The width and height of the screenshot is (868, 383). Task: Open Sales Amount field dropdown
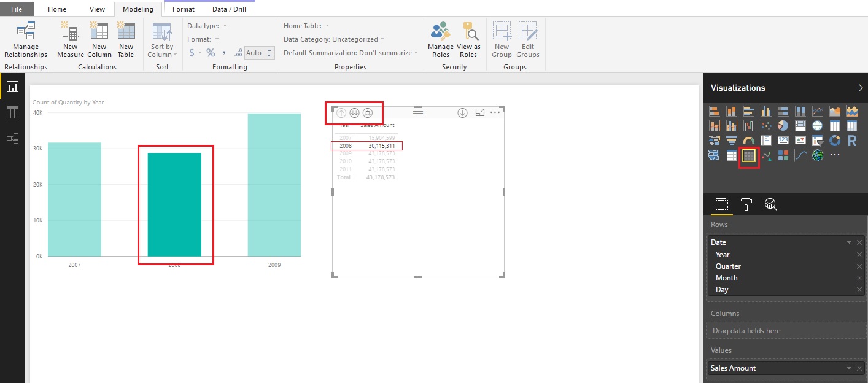850,368
